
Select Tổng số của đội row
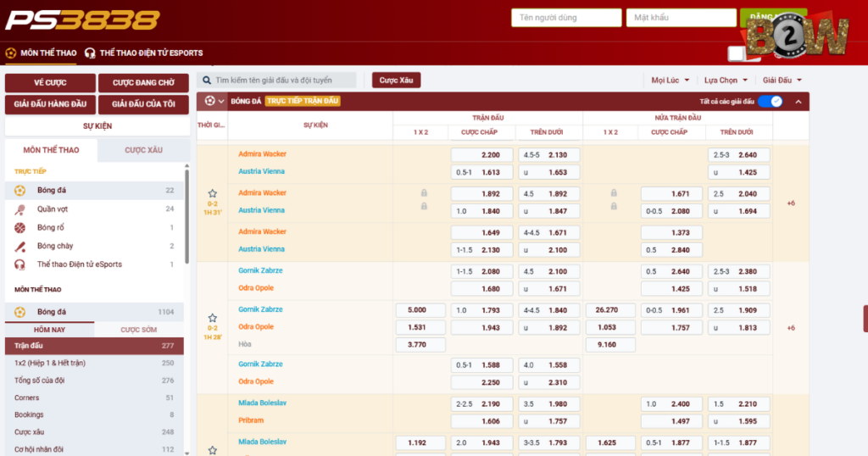94,381
